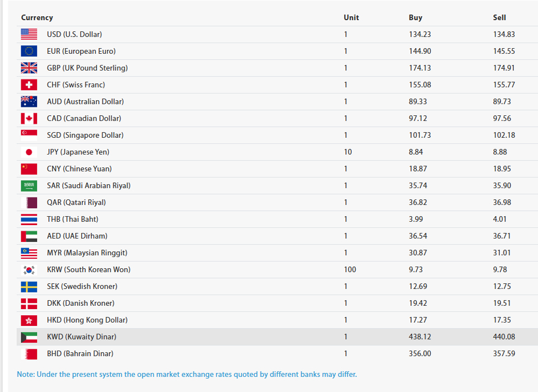Select the KWD (Kuwaity Dinar) row label

[x=82, y=337]
